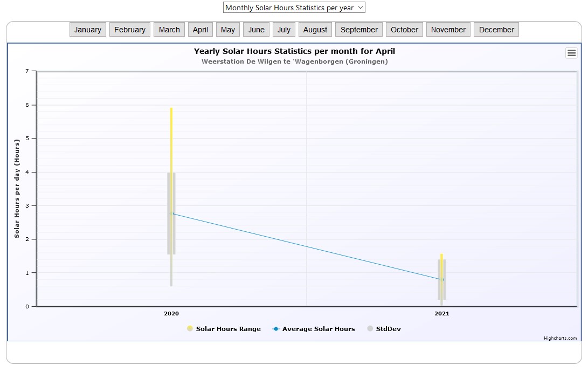
Task: Click the December button
Action: pyautogui.click(x=496, y=30)
